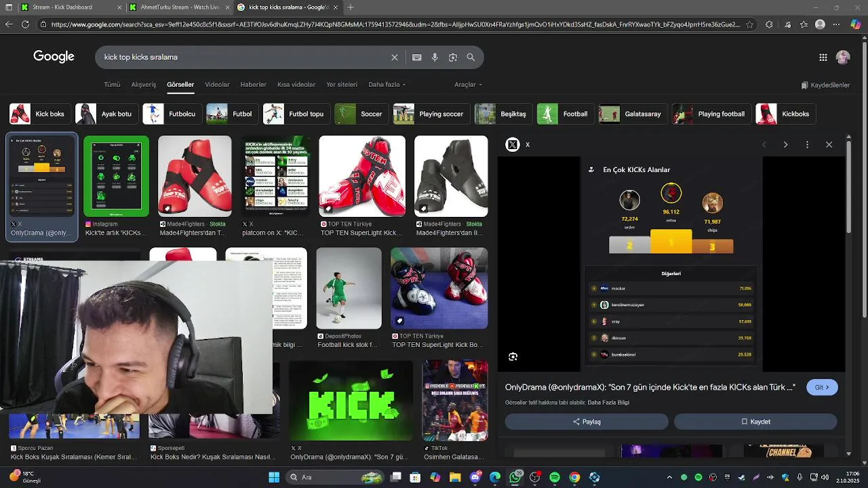Filter images by Soccer chip
The height and width of the screenshot is (488, 868).
tap(361, 114)
